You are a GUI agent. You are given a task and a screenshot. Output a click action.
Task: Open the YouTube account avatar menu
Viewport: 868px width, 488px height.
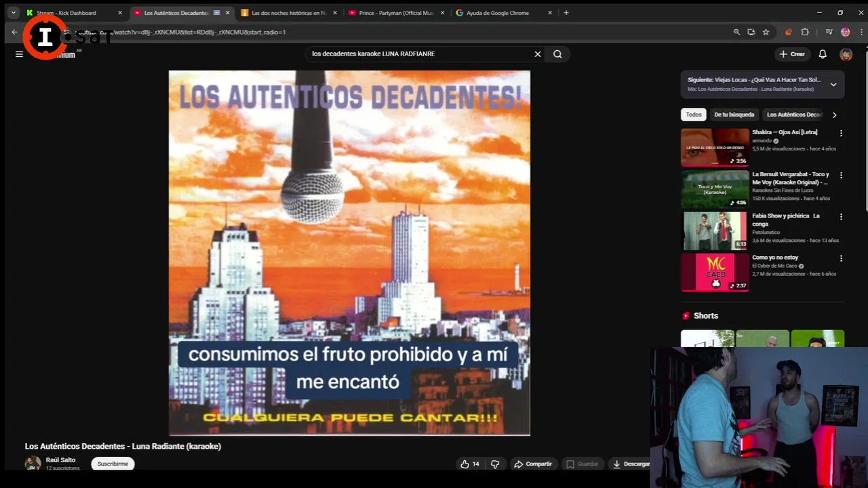coord(846,54)
